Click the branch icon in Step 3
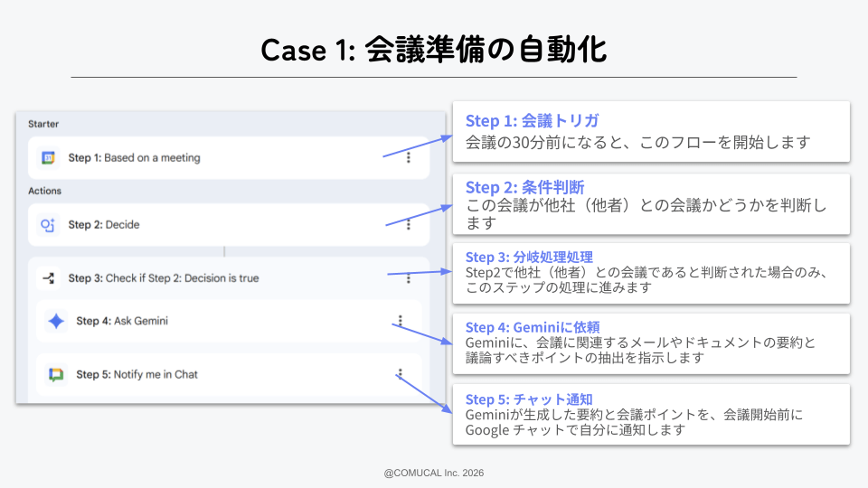This screenshot has width=868, height=488. [49, 278]
